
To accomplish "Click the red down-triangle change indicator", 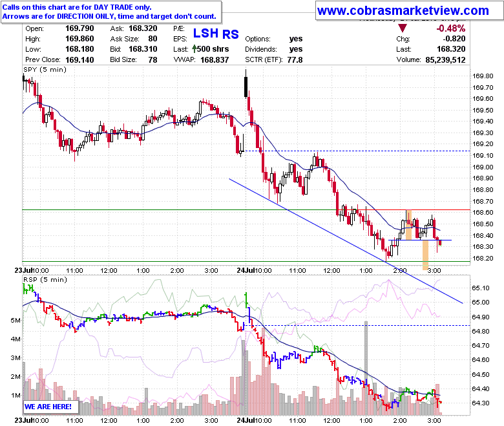I will pos(403,28).
